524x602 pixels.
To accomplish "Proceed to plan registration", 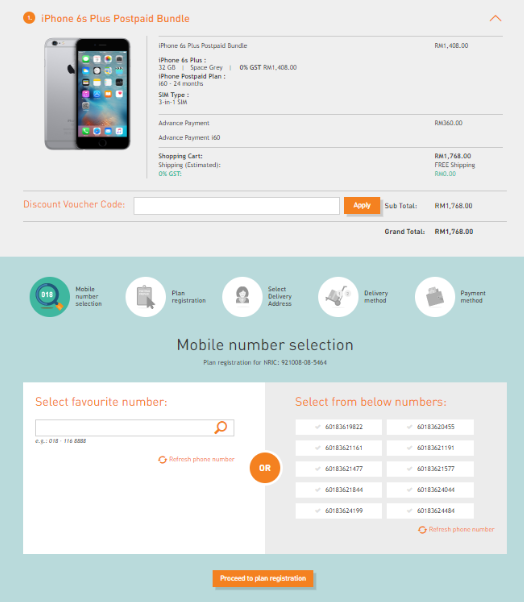I will (x=263, y=578).
